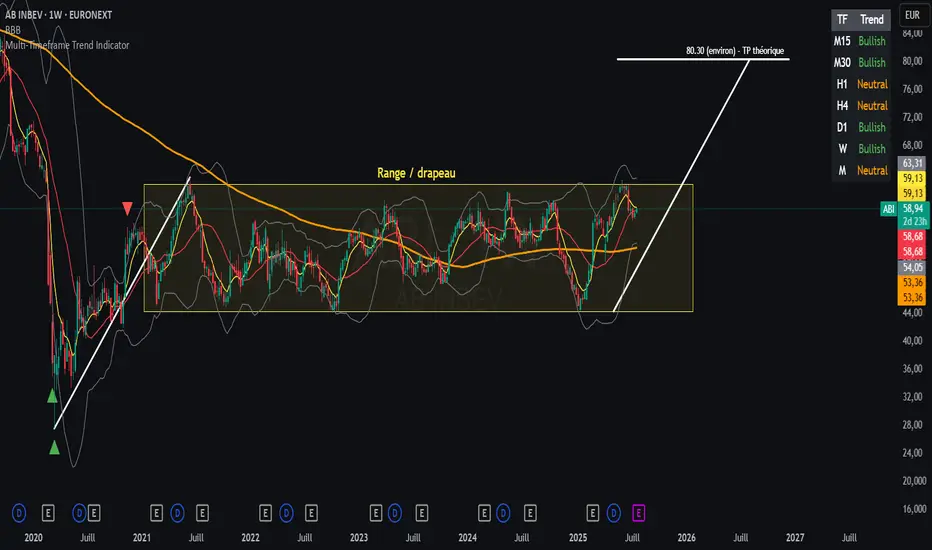The height and width of the screenshot is (550, 932).
Task: Select the Multi-Timeframe Trend Indicator legend
Action: [65, 45]
